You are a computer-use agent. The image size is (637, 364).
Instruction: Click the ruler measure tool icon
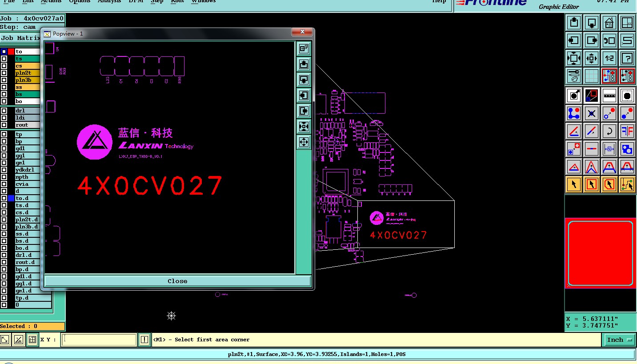coord(609,96)
